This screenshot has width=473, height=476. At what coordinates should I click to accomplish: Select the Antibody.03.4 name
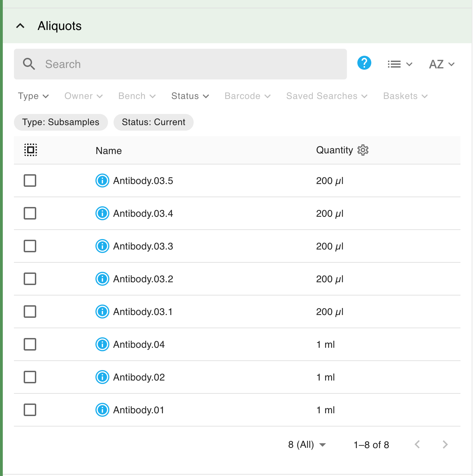[143, 214]
